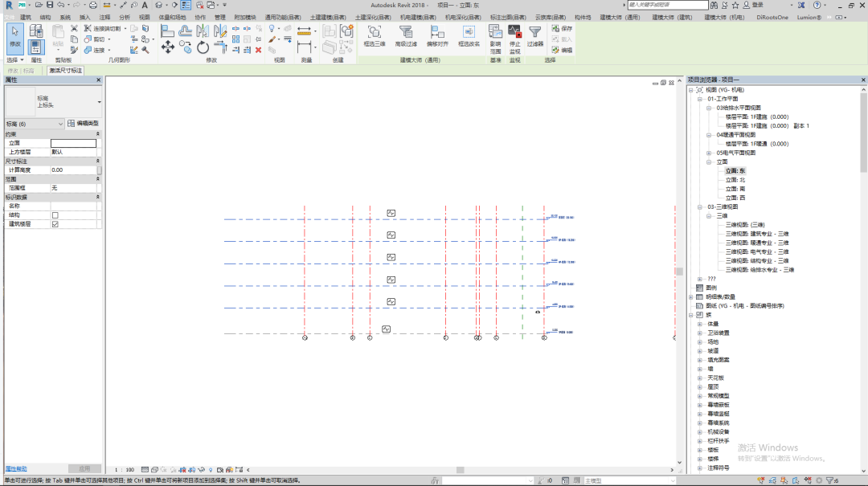Collapse the 标识数据 section in Properties

point(98,197)
